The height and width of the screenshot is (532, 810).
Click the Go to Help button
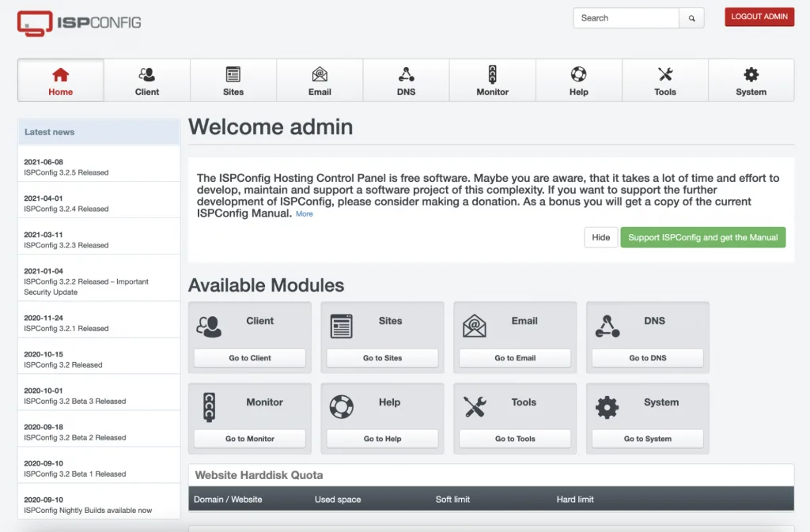382,439
